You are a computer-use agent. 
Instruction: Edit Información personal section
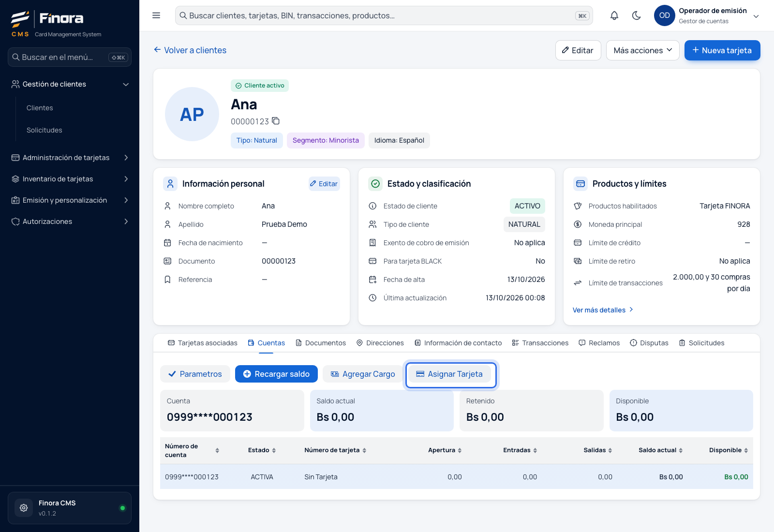point(324,184)
